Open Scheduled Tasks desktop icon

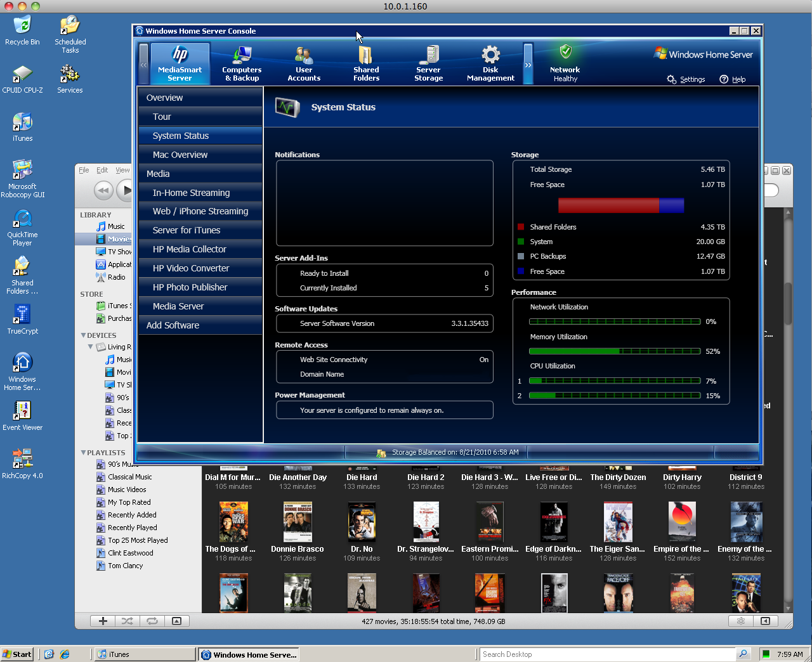click(x=70, y=35)
